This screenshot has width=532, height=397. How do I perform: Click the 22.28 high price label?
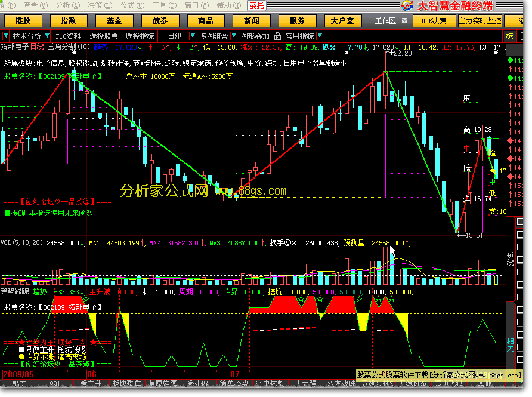tap(403, 53)
